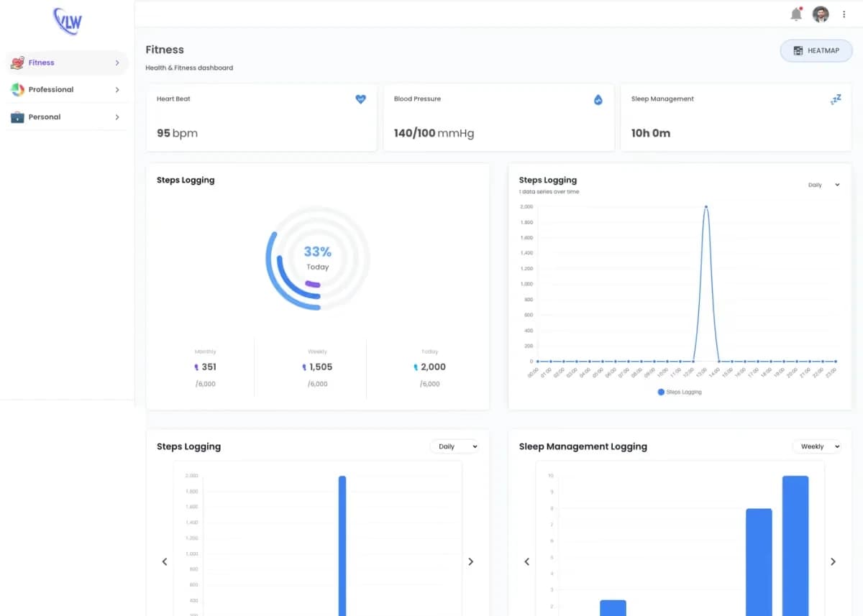863x616 pixels.
Task: Click the Blood Pressure droplet icon
Action: pyautogui.click(x=598, y=100)
